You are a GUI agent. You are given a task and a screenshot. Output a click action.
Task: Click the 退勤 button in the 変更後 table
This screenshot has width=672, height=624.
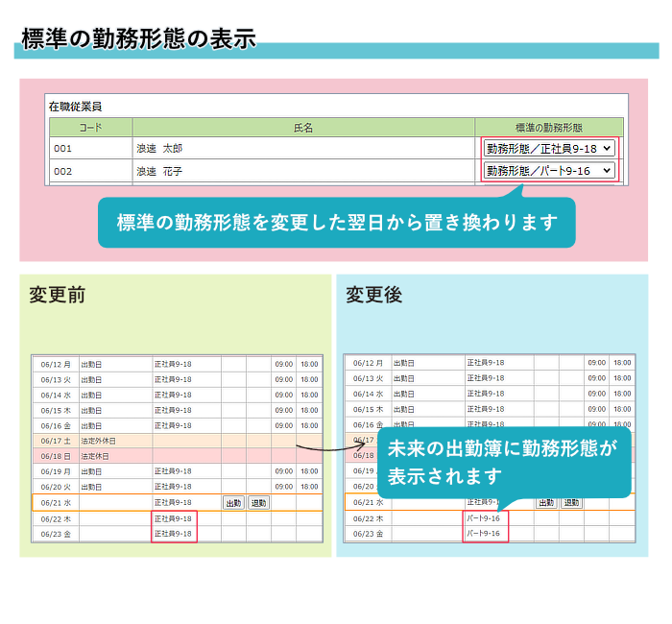pos(571,502)
